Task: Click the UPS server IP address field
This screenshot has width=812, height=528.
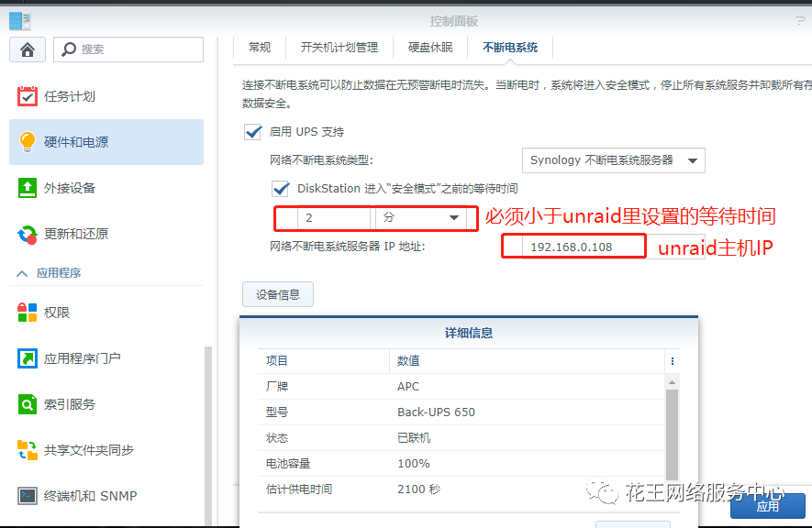Action: (x=613, y=247)
